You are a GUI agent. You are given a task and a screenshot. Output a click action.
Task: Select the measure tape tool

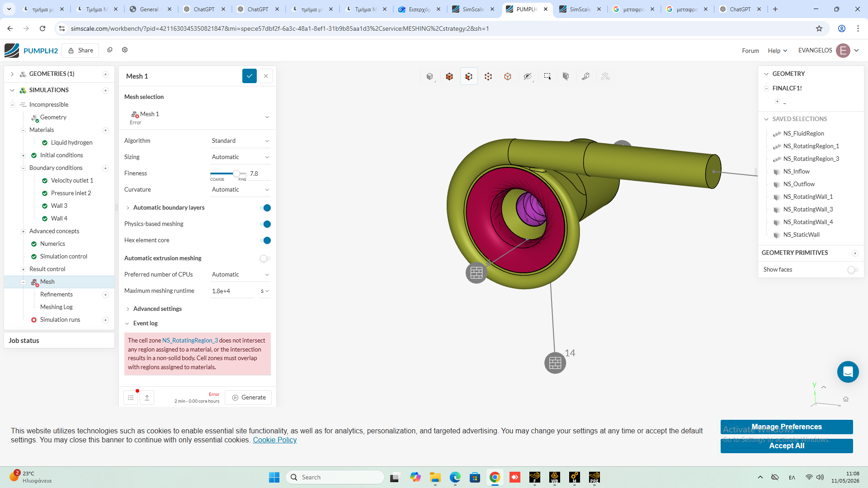[x=585, y=76]
